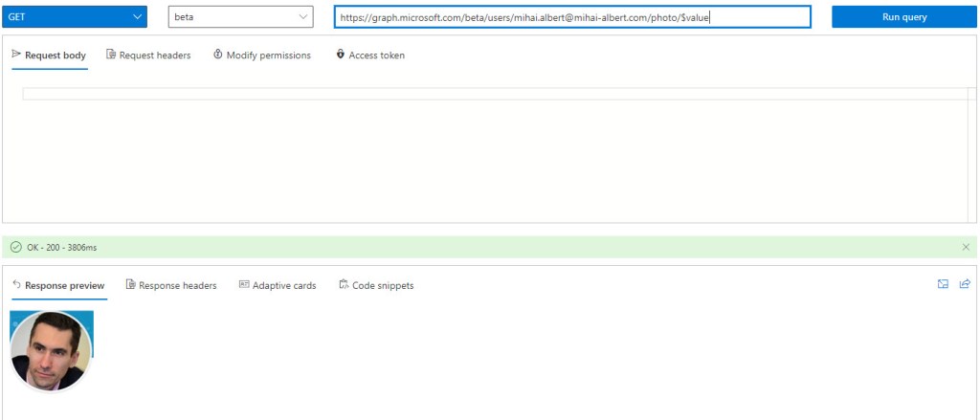This screenshot has height=420, width=980.
Task: Click into the Graph query URL field
Action: click(571, 17)
